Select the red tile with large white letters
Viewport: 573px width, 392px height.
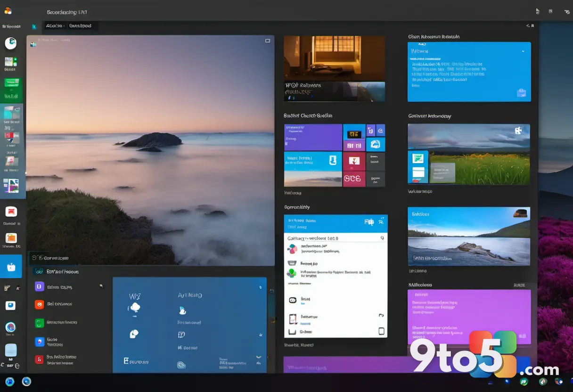click(354, 179)
